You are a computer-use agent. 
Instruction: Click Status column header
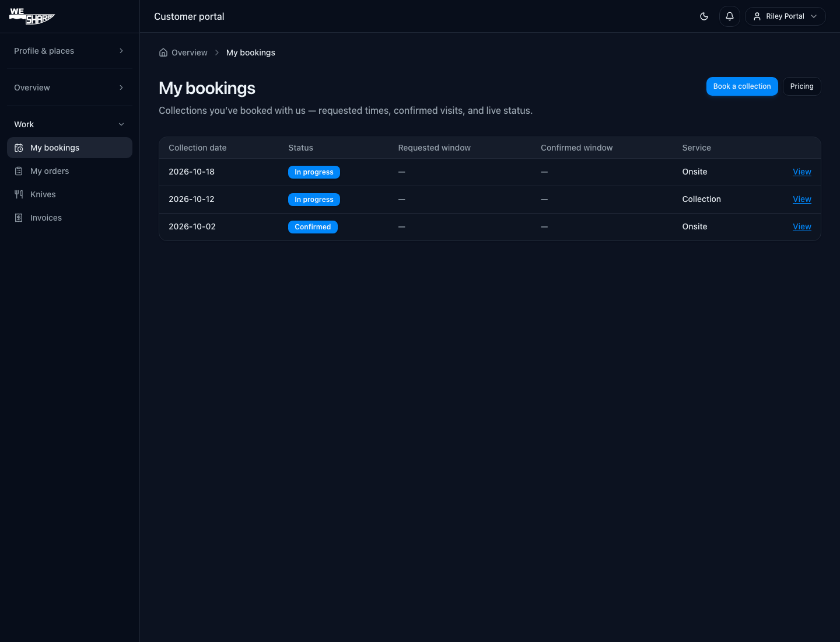(x=300, y=148)
